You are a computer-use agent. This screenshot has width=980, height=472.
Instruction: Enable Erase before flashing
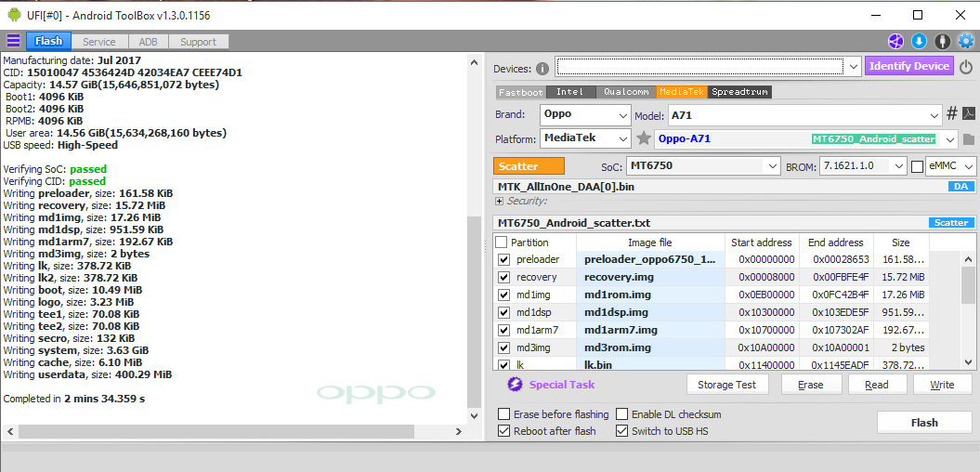[x=503, y=413]
